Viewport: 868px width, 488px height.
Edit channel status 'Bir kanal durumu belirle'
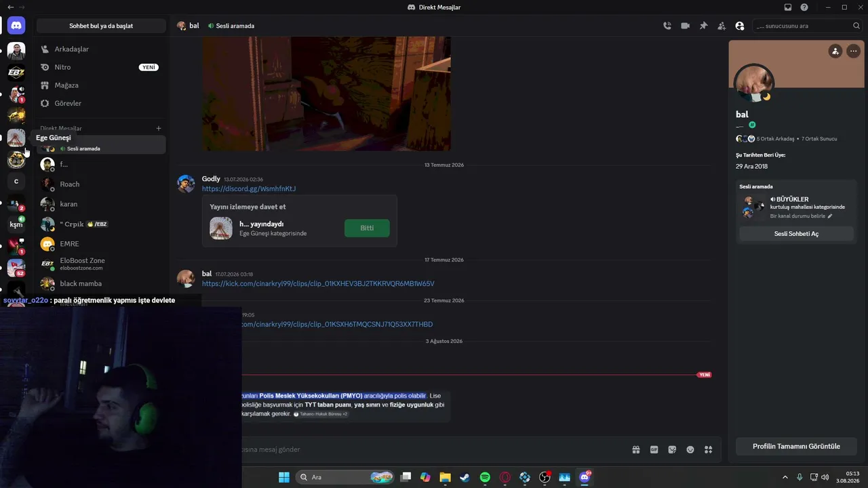801,216
